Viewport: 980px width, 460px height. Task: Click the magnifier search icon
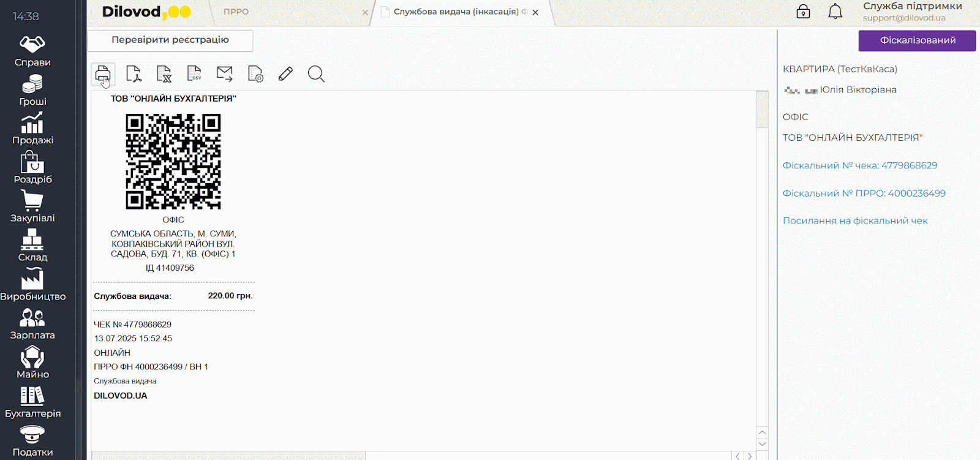pos(316,74)
